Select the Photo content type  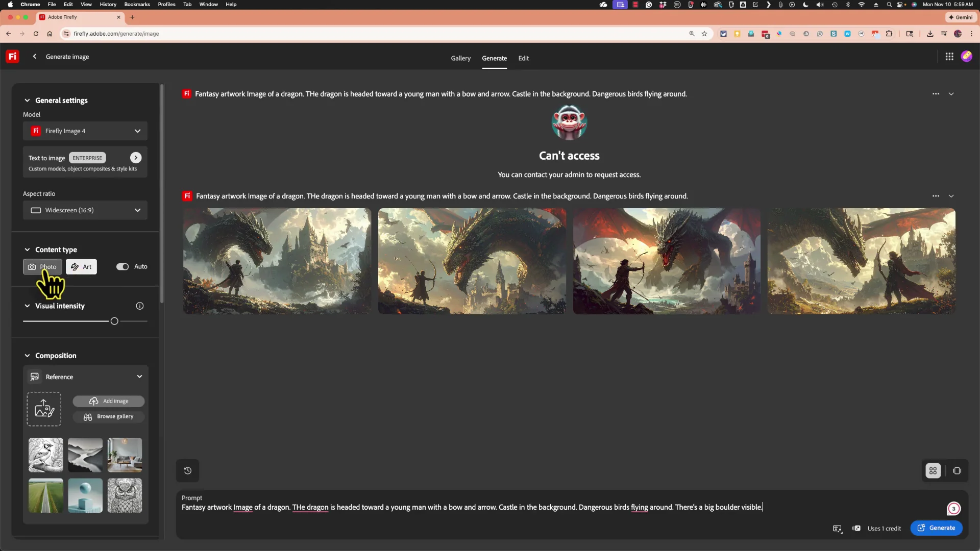coord(42,266)
